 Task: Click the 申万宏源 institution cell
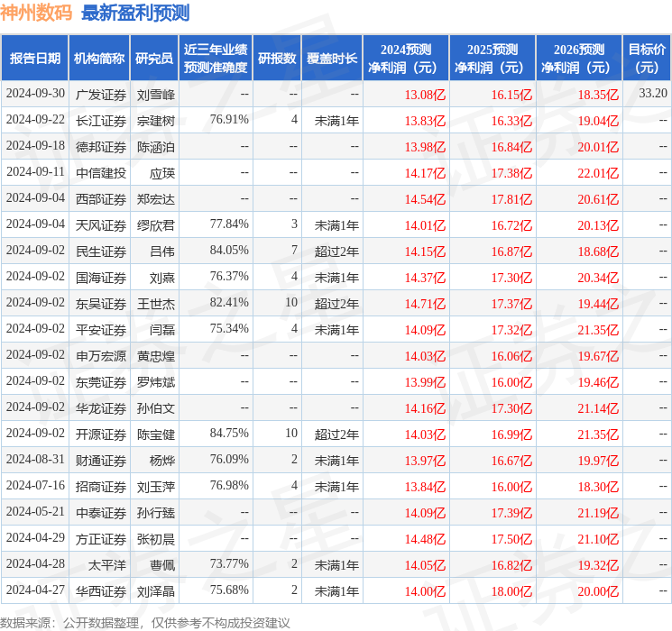pos(101,356)
